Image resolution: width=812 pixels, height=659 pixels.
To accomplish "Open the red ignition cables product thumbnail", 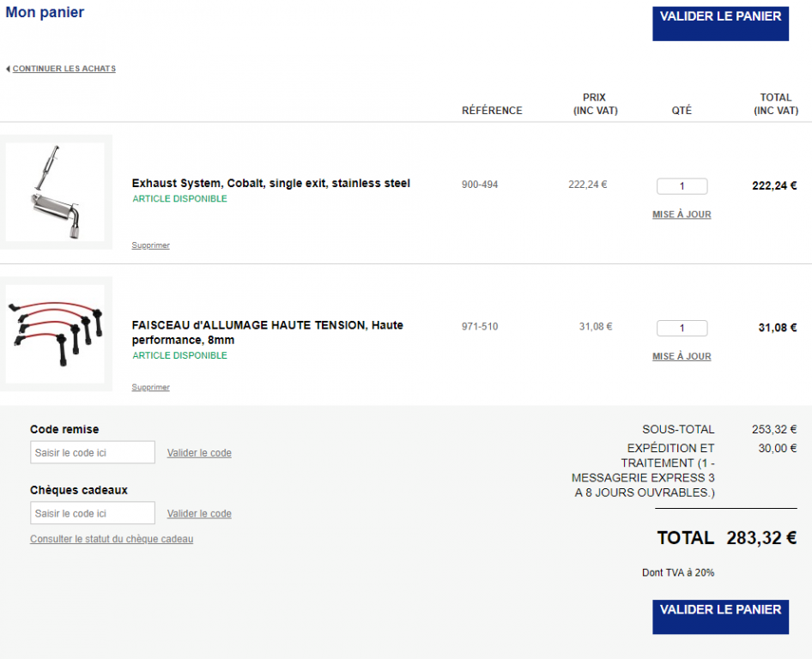I will 56,334.
